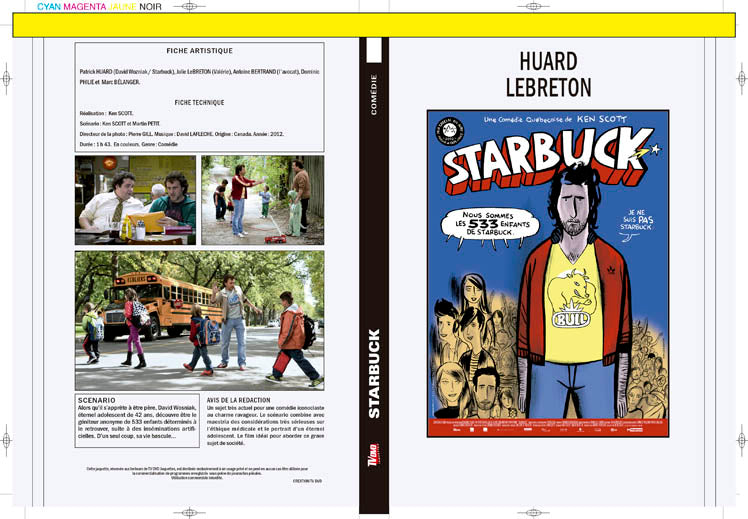Click the synopsis paragraph starting 'Alors qu'il s'apprête'
The image size is (748, 519).
pos(137,422)
